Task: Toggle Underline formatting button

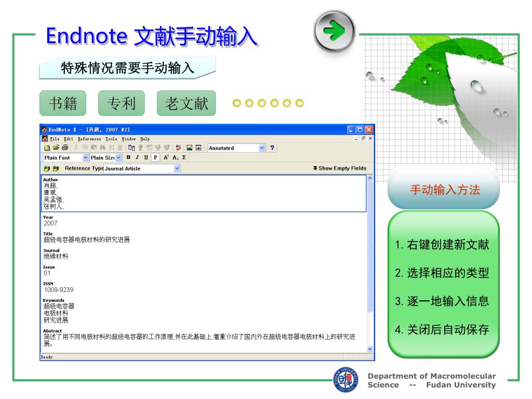Action: pos(146,157)
